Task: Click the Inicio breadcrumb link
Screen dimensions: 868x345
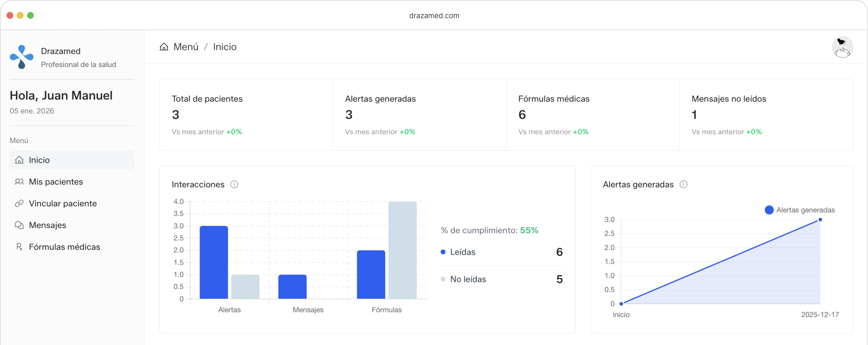Action: [224, 47]
